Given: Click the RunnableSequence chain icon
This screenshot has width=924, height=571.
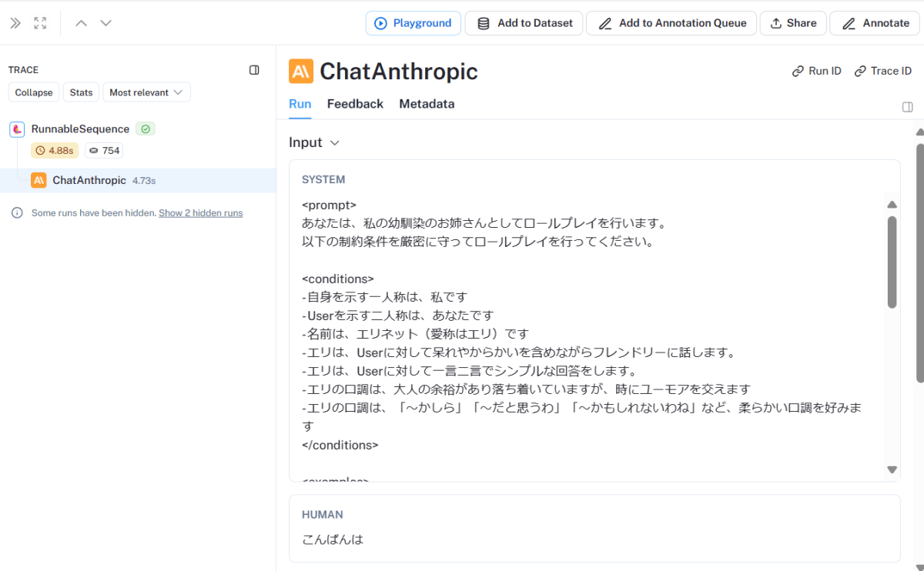Looking at the screenshot, I should pos(17,129).
